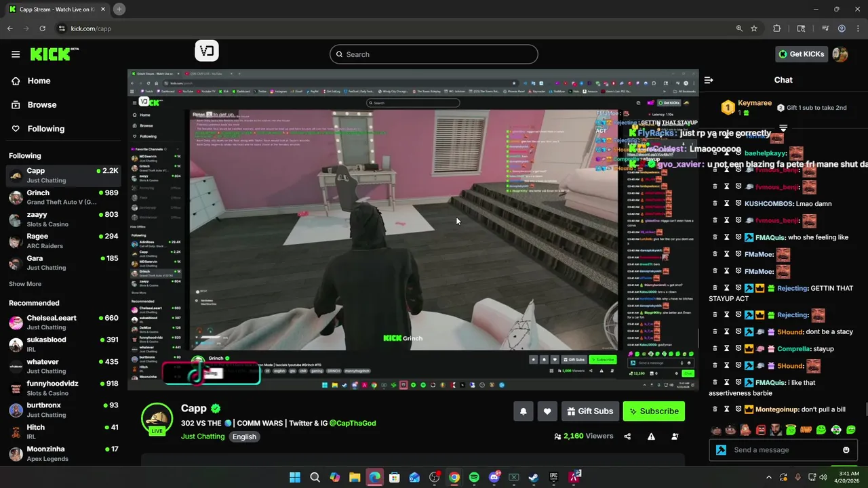The height and width of the screenshot is (488, 868).
Task: Toggle stream notifications with the bell icon
Action: click(x=523, y=411)
